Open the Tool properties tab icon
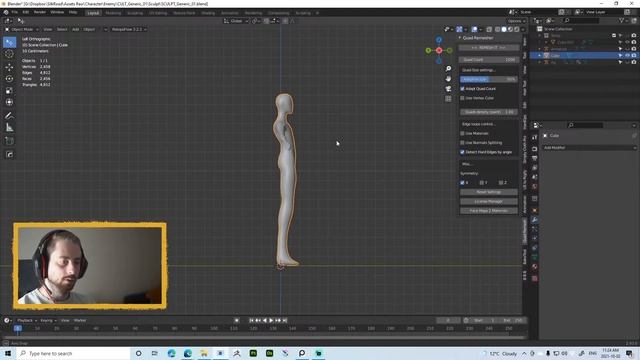Image resolution: width=640 pixels, height=360 pixels. (534, 138)
